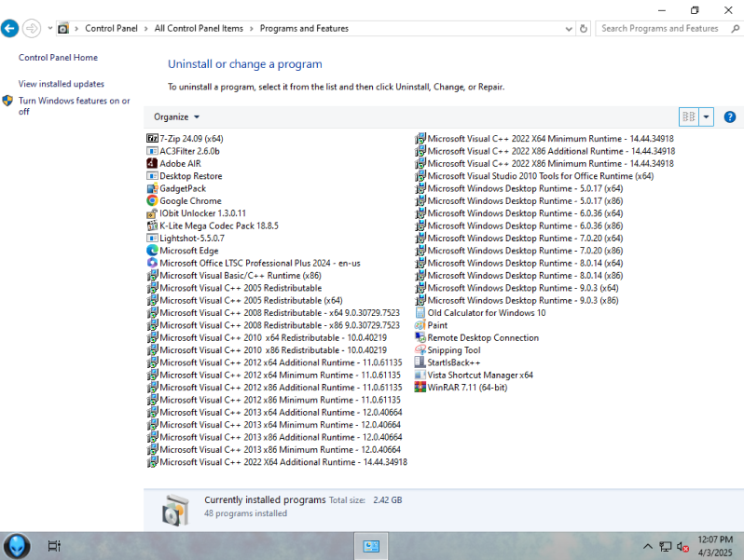Open Control Panel Home link

58,58
